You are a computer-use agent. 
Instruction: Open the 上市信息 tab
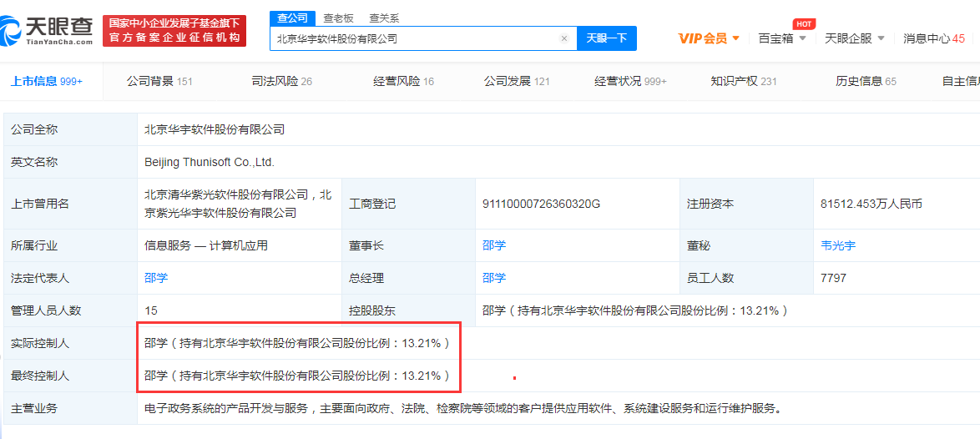47,81
